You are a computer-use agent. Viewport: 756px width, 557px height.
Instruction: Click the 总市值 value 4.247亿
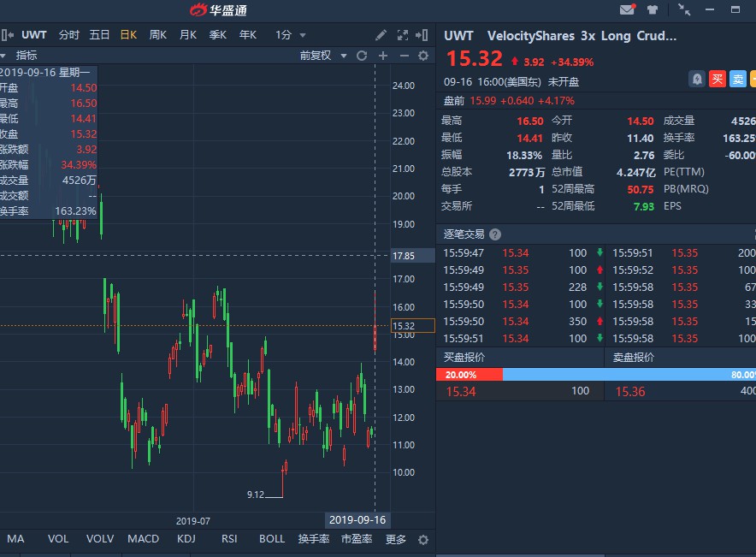[636, 172]
